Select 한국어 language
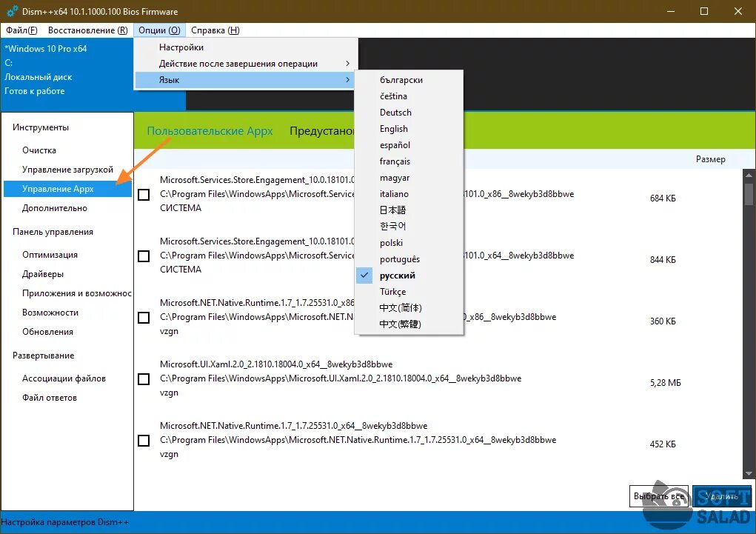This screenshot has width=756, height=534. 409,226
